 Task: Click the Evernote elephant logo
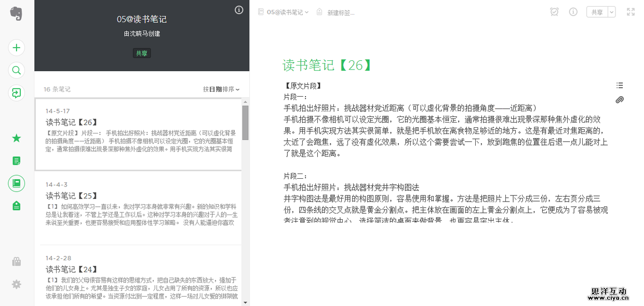(x=16, y=14)
